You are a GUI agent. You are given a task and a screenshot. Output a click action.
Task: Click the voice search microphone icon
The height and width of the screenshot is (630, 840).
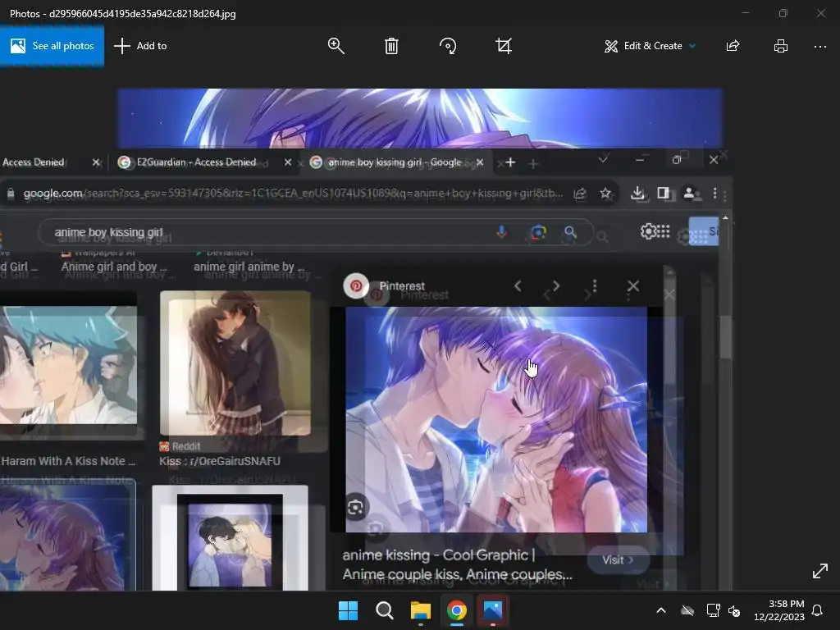point(501,232)
